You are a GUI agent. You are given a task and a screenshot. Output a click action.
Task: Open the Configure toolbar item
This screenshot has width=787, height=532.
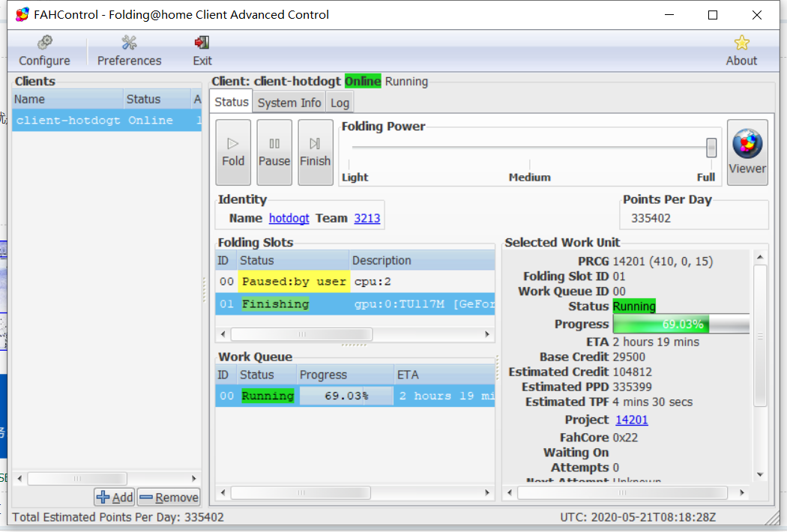tap(45, 51)
